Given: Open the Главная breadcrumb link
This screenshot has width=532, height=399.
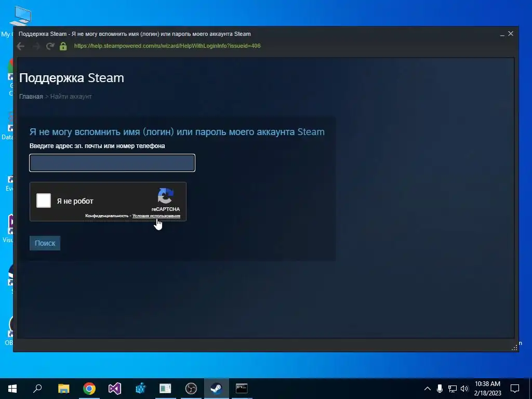Looking at the screenshot, I should (x=31, y=96).
